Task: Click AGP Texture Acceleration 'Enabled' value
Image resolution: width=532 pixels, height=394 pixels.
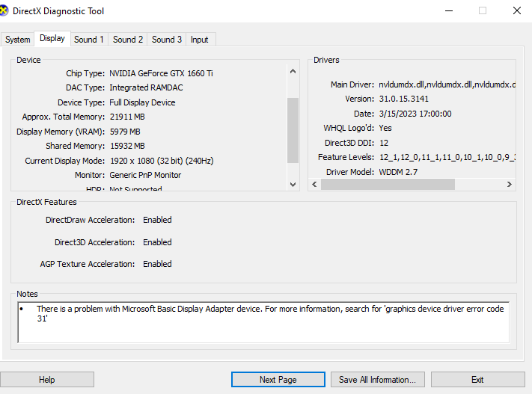Action: point(157,264)
